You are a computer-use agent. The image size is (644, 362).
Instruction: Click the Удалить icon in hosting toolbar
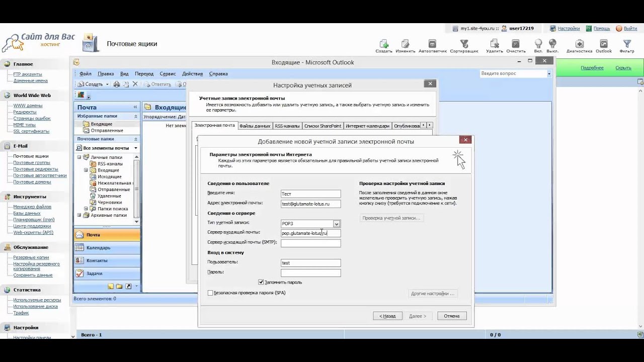point(495,44)
